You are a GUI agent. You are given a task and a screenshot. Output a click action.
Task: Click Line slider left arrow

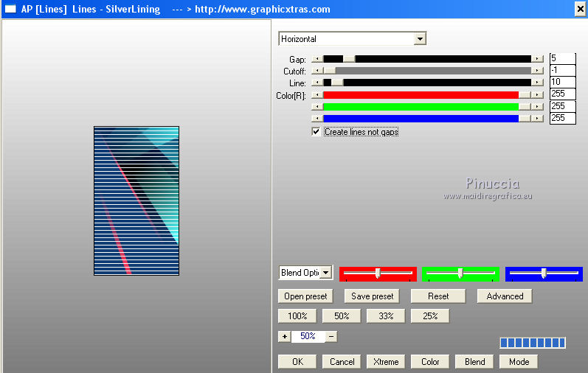(x=317, y=83)
